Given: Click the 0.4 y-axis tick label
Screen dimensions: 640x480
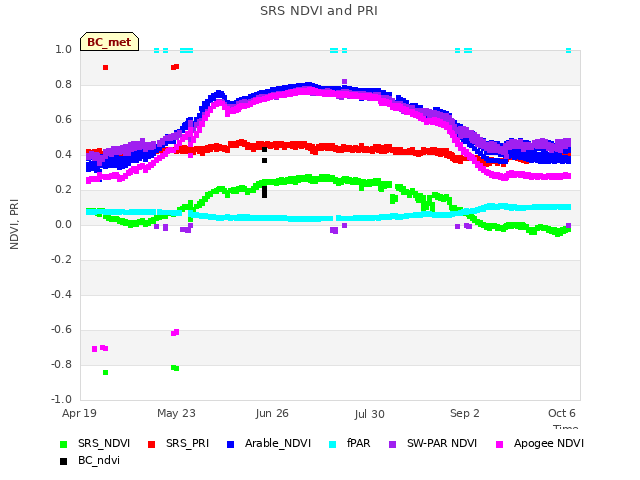Looking at the screenshot, I should (63, 155).
